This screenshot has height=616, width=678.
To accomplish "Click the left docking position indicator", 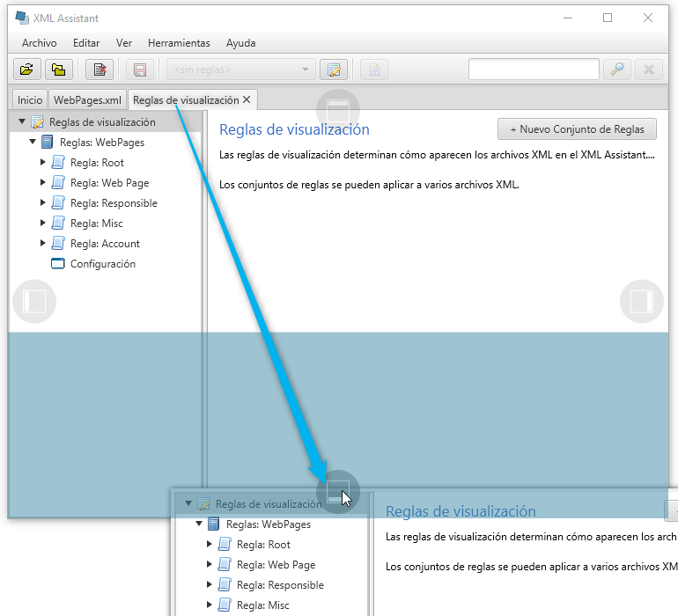I will (x=34, y=302).
